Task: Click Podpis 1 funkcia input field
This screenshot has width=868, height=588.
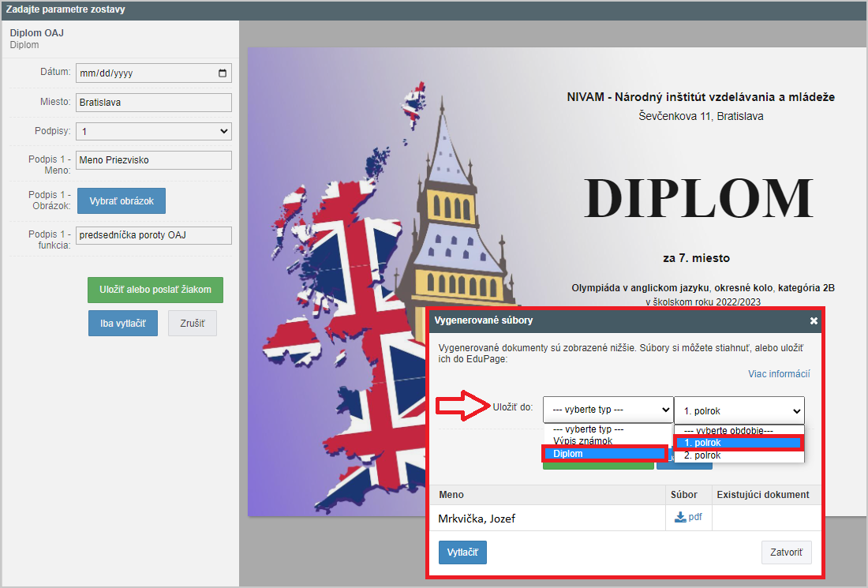Action: [154, 235]
